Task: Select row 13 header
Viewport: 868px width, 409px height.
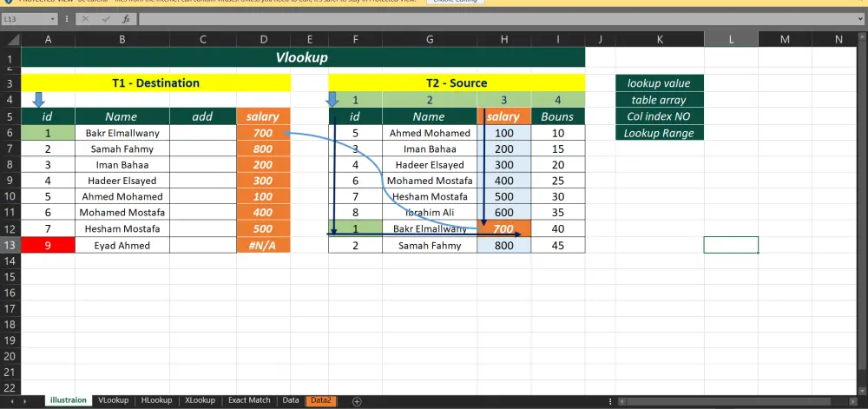Action: point(10,245)
